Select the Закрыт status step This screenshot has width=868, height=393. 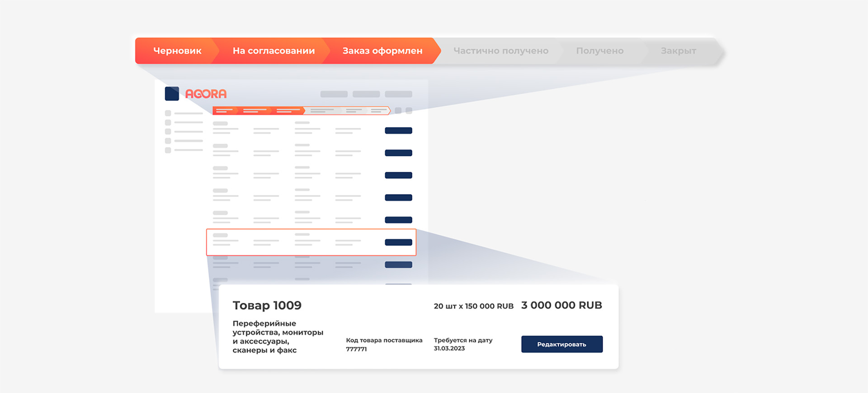(678, 51)
